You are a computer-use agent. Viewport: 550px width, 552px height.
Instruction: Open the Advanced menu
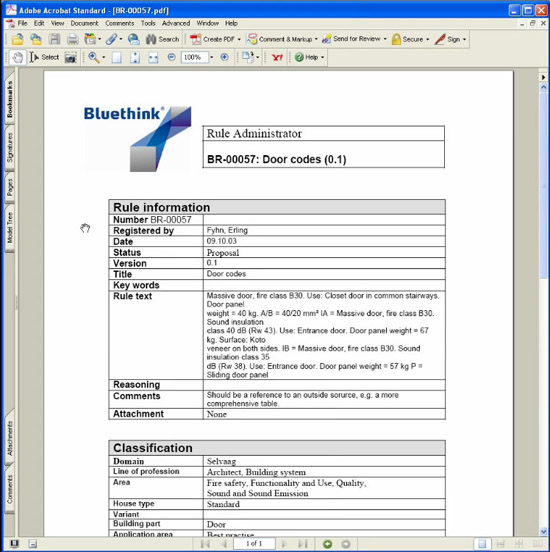(176, 23)
